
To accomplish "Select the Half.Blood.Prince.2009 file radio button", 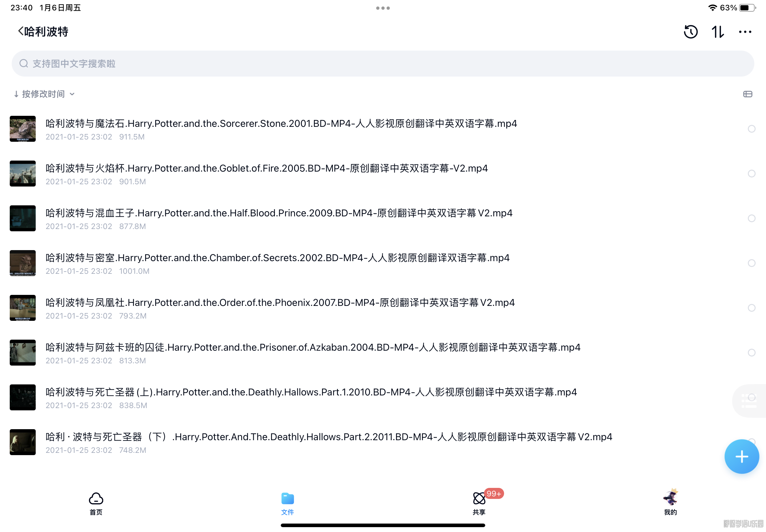I will pyautogui.click(x=751, y=218).
